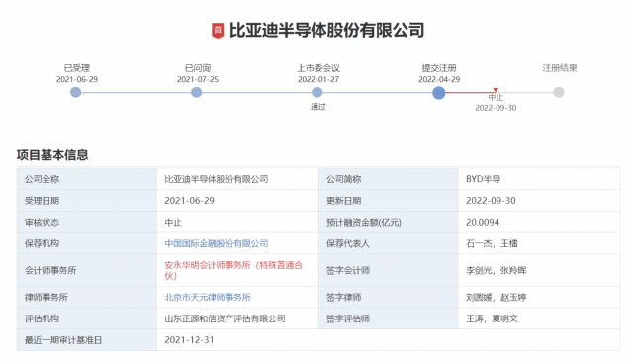This screenshot has height=364, width=633.
Task: Click the 律师事务所 label cell
Action: (x=87, y=298)
